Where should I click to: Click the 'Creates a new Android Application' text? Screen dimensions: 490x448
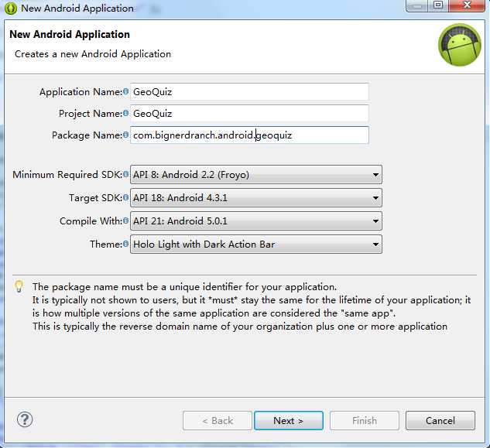pyautogui.click(x=93, y=54)
